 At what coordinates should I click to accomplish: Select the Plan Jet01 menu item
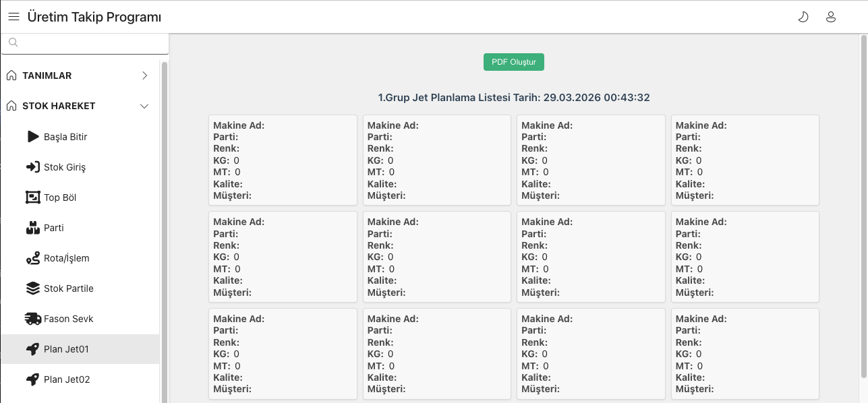point(66,349)
